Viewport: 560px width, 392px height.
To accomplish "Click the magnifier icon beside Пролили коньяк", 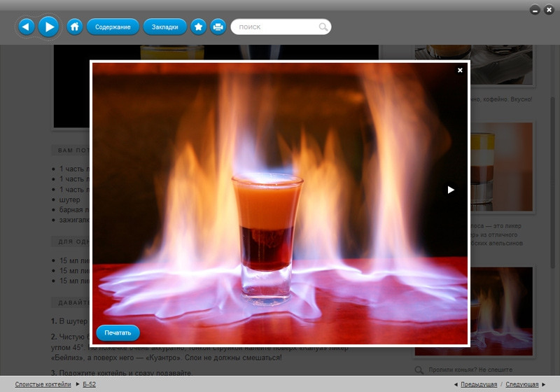I will 419,370.
